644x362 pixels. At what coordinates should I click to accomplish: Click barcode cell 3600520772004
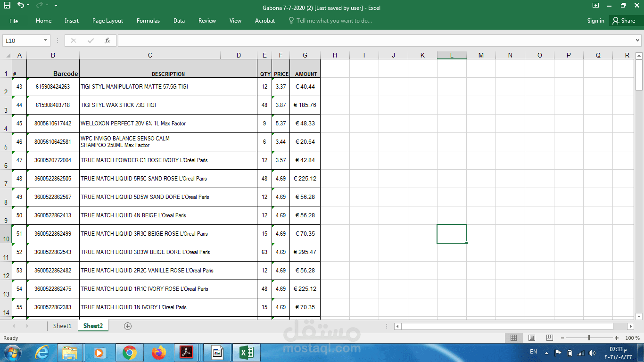click(x=53, y=160)
